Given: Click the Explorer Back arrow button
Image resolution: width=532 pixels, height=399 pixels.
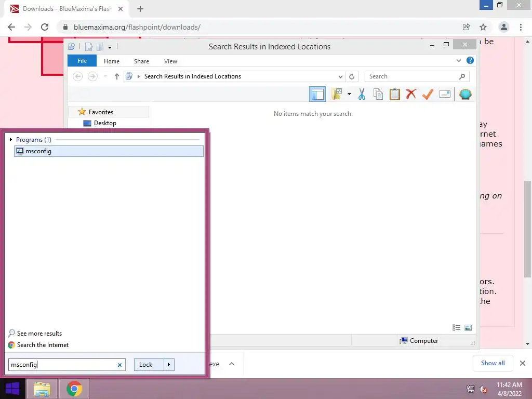Looking at the screenshot, I should pyautogui.click(x=78, y=76).
